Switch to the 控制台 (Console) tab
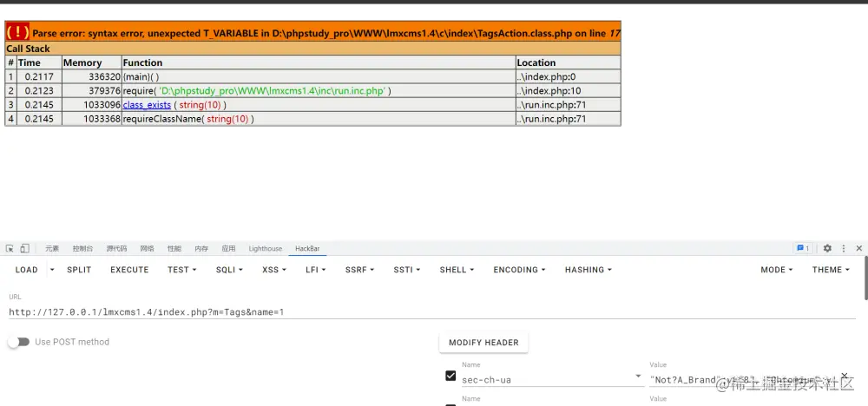 [82, 249]
